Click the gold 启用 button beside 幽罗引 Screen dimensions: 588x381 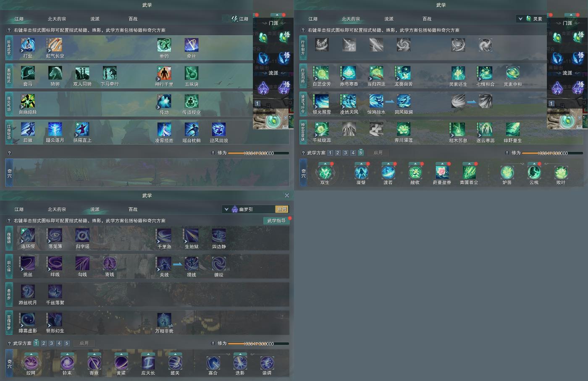pyautogui.click(x=282, y=209)
